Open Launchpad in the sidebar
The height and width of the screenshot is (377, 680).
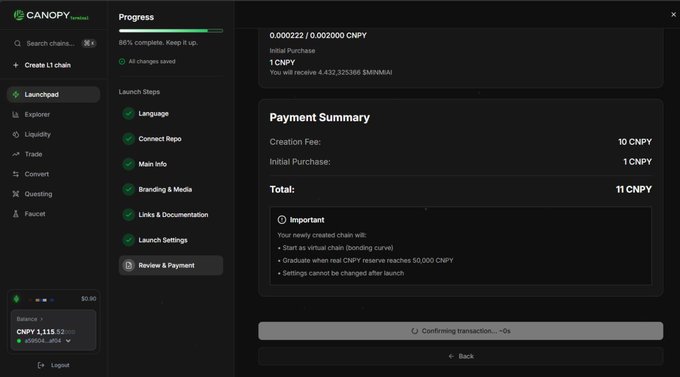click(x=53, y=95)
